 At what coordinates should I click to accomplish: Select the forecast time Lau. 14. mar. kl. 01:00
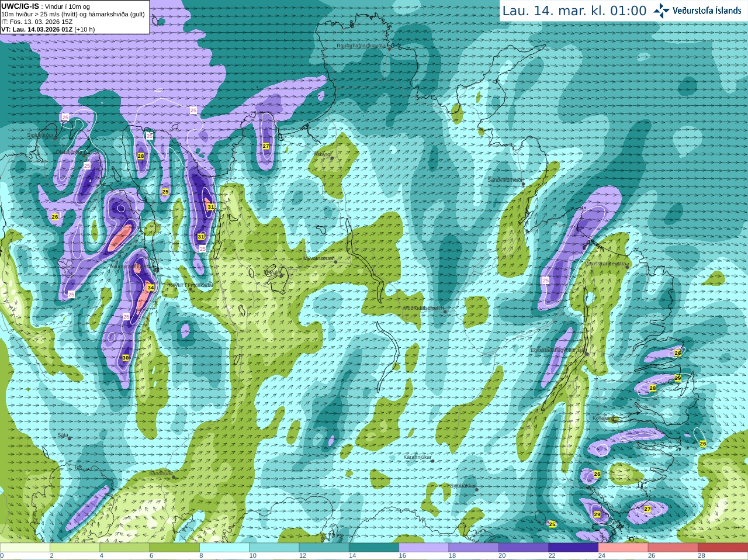(x=574, y=11)
